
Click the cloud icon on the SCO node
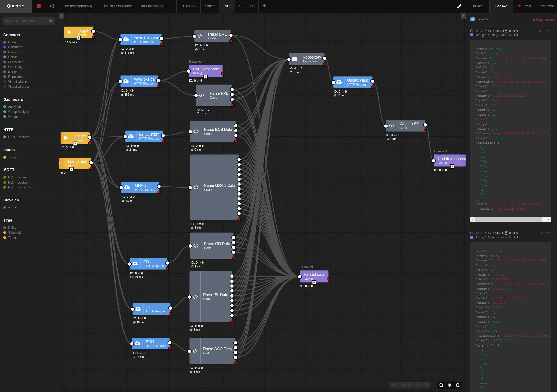coord(138,344)
